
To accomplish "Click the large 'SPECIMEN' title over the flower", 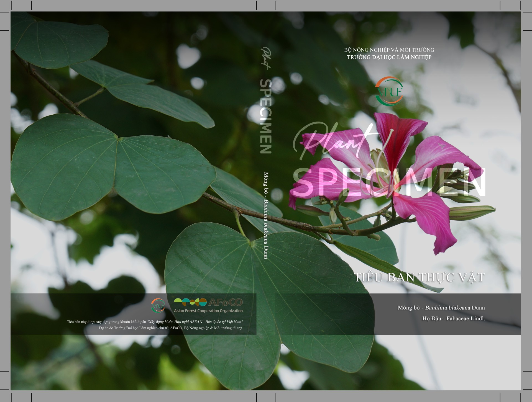I will (x=389, y=182).
